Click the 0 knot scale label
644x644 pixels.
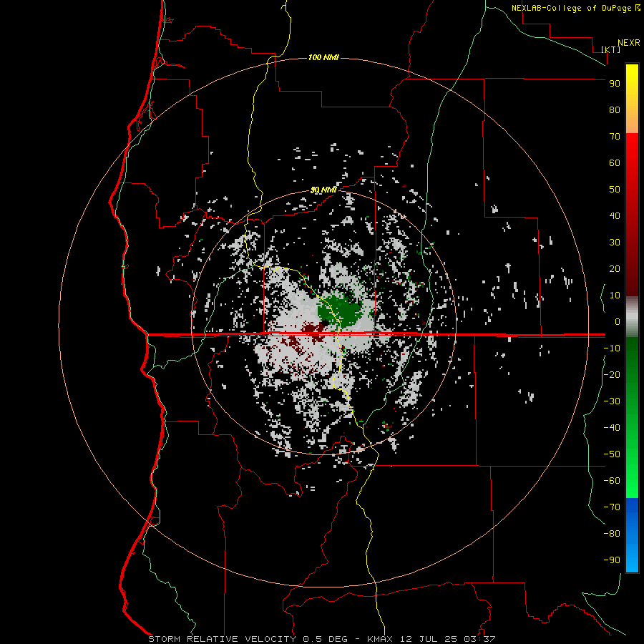pyautogui.click(x=618, y=322)
